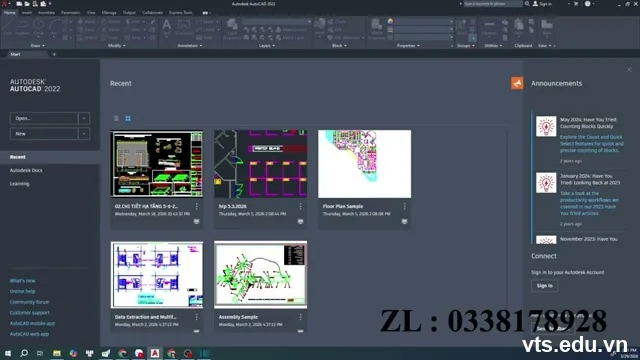Open options menu for Assembly Sample card
640x360 pixels.
click(x=300, y=317)
